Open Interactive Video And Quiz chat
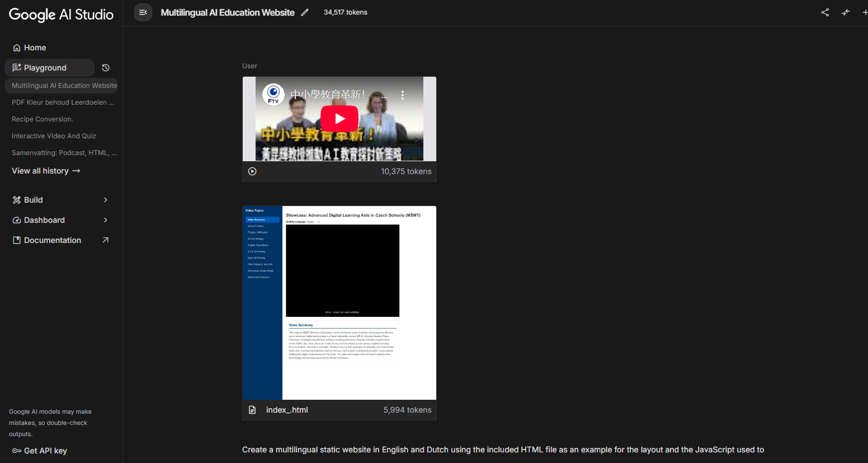 (x=54, y=136)
